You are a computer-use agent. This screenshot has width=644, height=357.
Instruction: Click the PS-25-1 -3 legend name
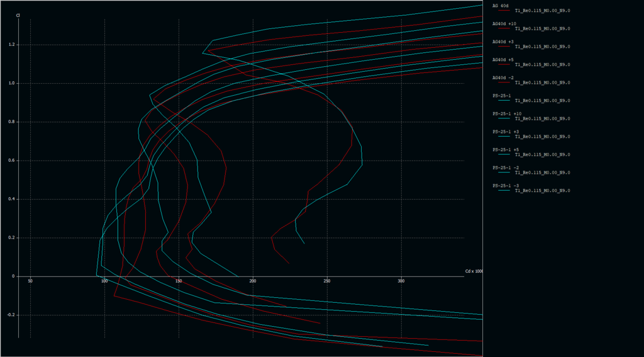point(506,186)
